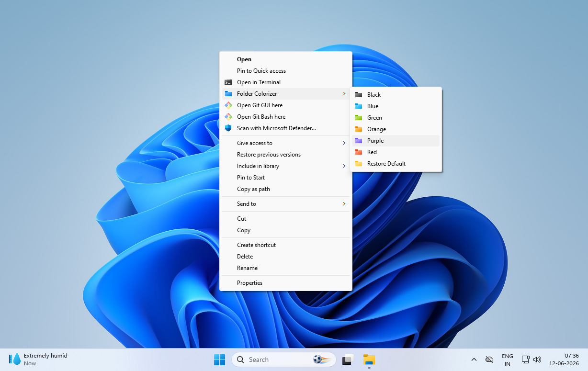Choose Delete from the context menu

point(286,257)
